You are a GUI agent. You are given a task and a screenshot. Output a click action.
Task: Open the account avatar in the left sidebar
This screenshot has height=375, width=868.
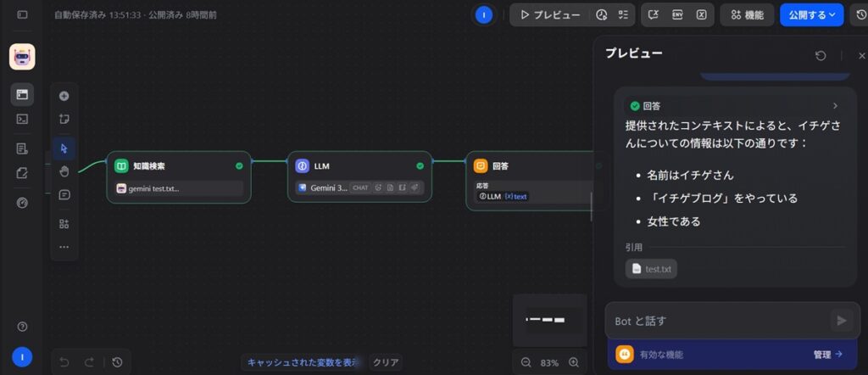tap(22, 357)
